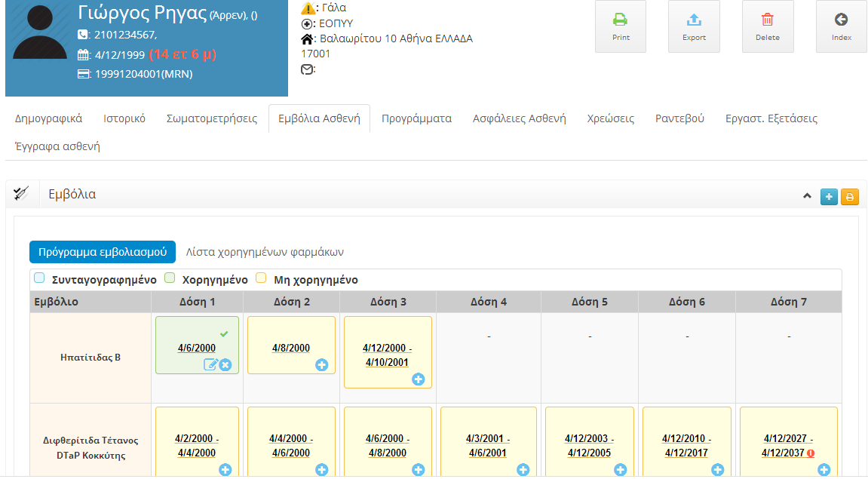Go back to Index
Viewport: 868px width, 479px height.
[841, 26]
